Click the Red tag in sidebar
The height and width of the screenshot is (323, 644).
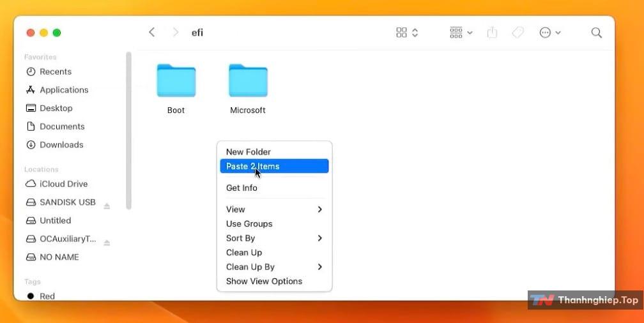click(x=47, y=296)
